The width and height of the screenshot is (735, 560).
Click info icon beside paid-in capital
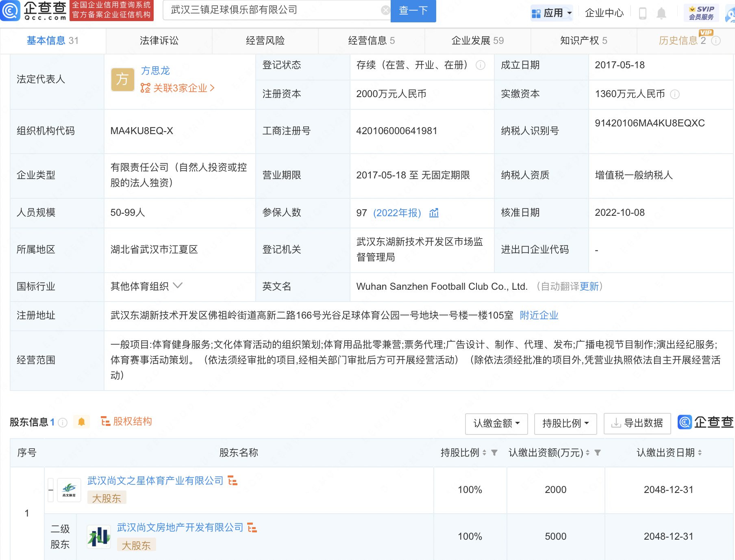coord(675,94)
